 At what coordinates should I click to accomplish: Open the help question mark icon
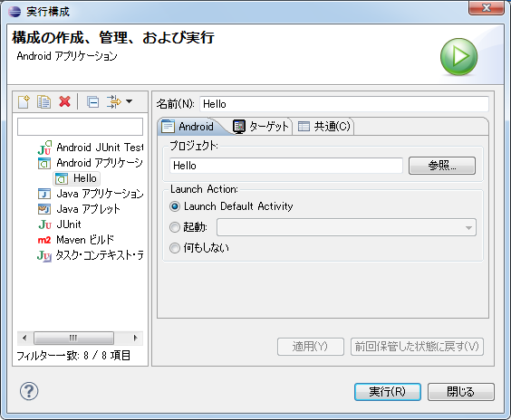[29, 391]
